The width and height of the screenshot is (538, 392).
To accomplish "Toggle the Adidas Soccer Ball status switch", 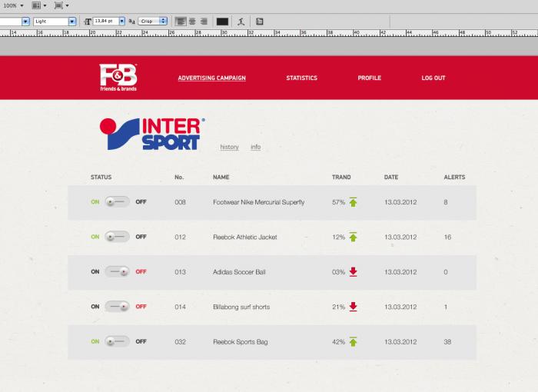I will click(x=117, y=271).
